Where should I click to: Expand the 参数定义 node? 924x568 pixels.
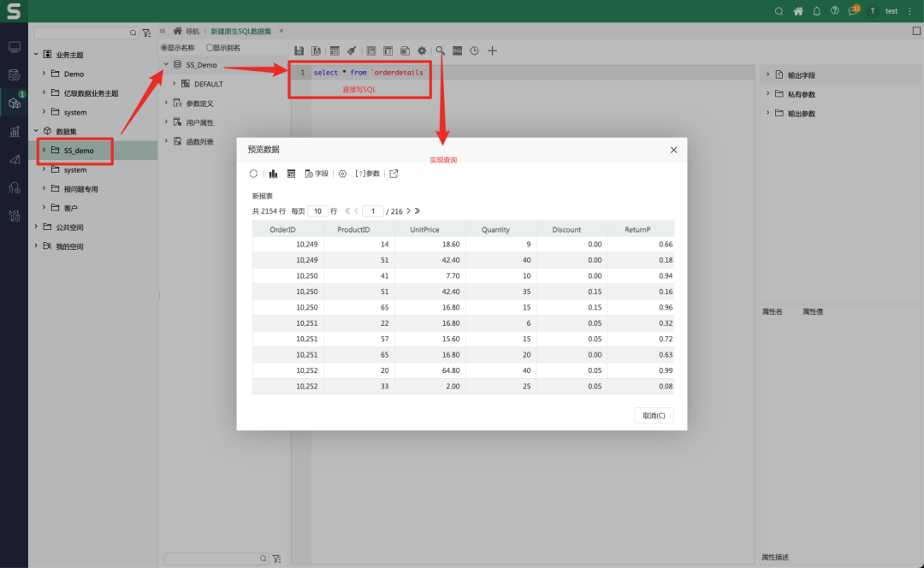click(x=166, y=103)
